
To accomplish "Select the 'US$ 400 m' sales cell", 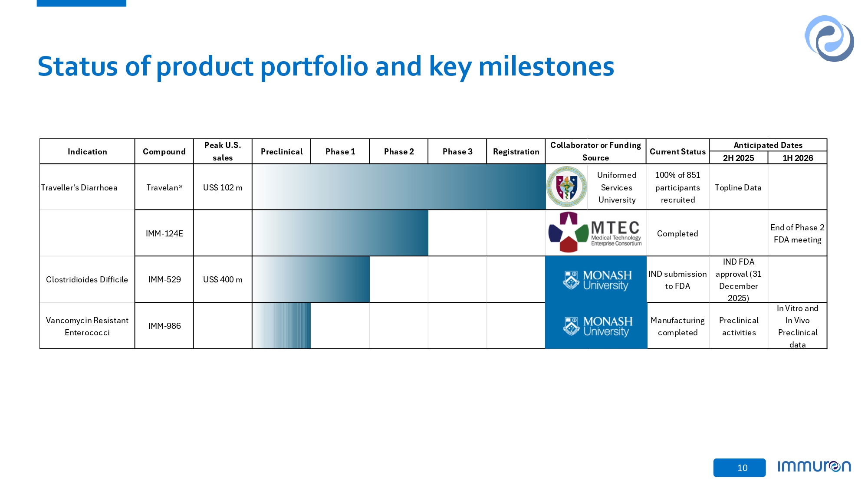I will pyautogui.click(x=223, y=279).
